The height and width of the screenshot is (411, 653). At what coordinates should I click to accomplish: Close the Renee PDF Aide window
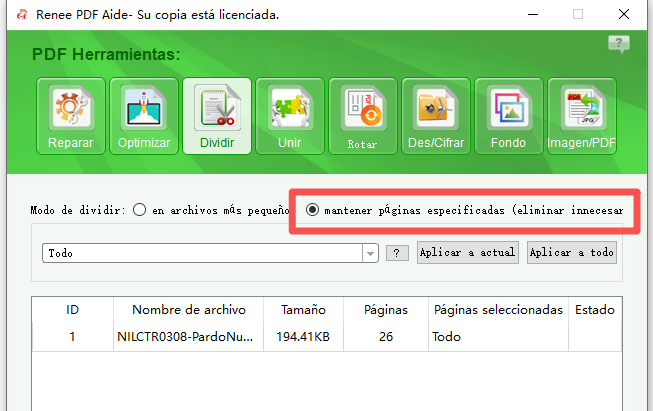click(x=624, y=15)
